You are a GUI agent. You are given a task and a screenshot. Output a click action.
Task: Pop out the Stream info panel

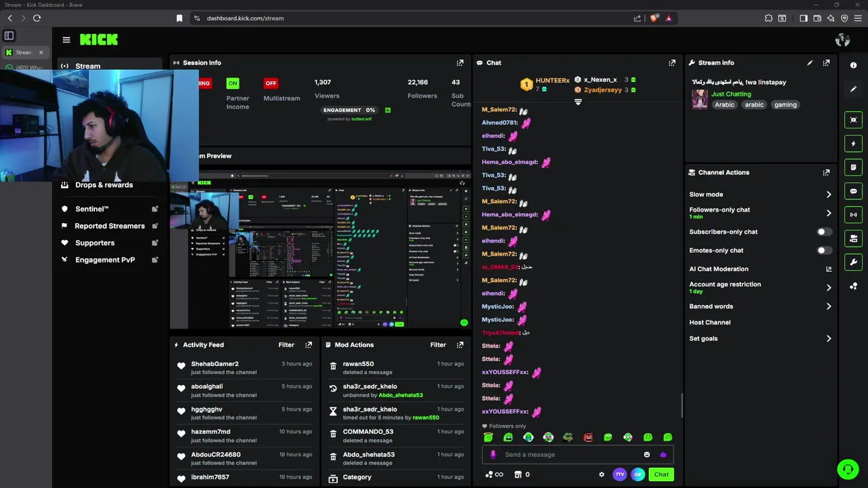tap(826, 62)
